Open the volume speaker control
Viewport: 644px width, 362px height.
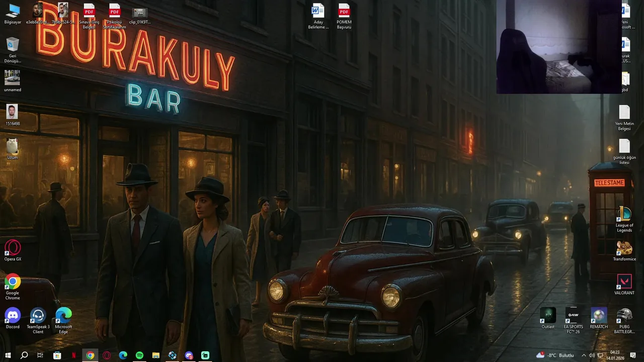click(x=592, y=355)
